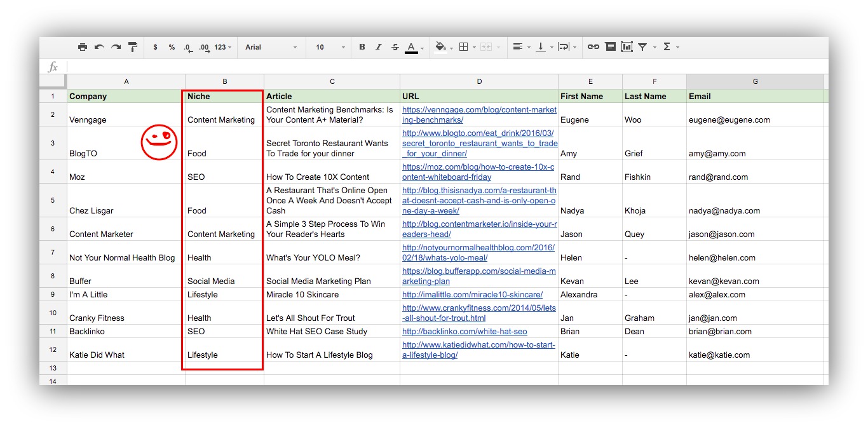The image size is (868, 427).
Task: Open the blogto.com secret Toronto restaurant link
Action: point(479,144)
